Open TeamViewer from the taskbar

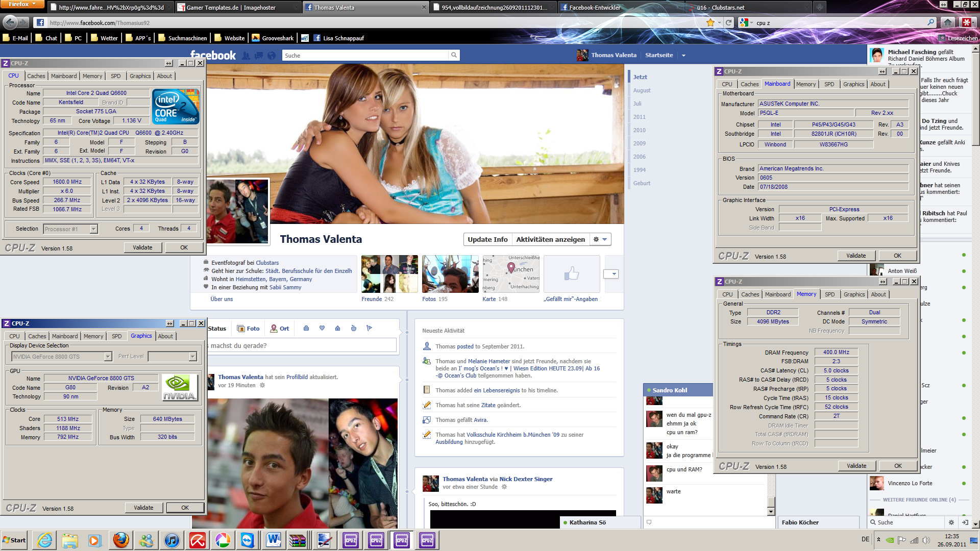(248, 540)
